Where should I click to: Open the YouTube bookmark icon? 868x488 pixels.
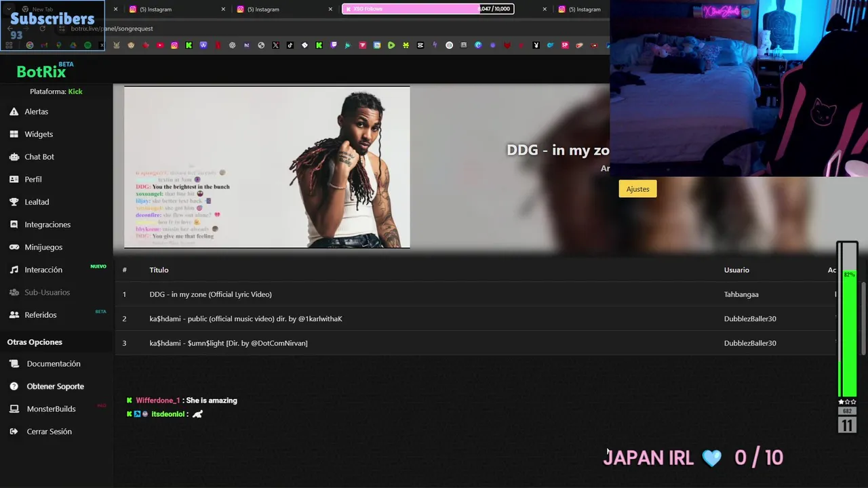tap(160, 45)
